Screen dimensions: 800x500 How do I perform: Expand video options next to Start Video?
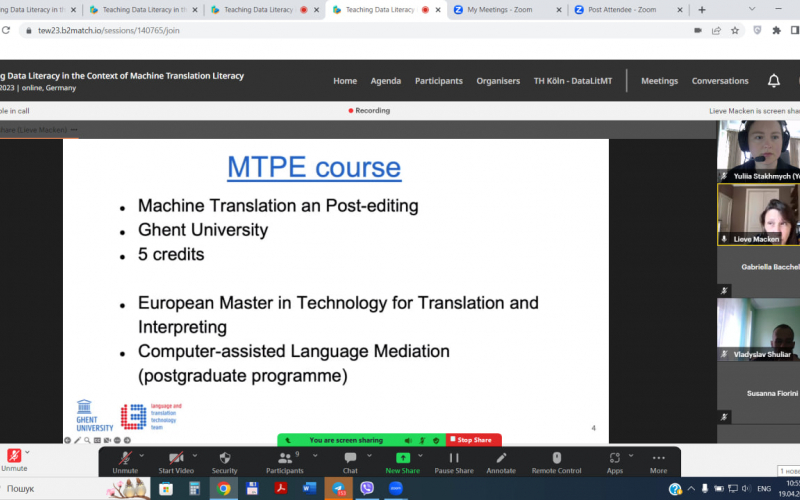195,456
